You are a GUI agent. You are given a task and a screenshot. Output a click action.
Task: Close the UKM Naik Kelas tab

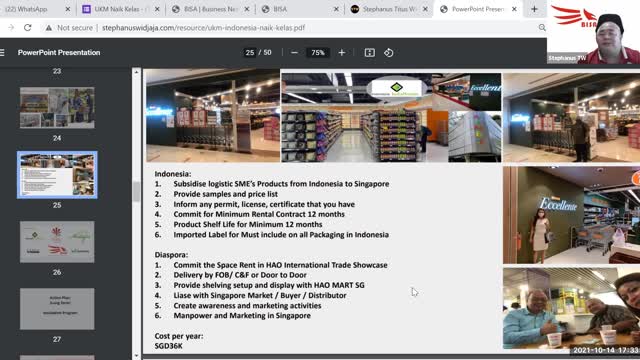tap(157, 9)
